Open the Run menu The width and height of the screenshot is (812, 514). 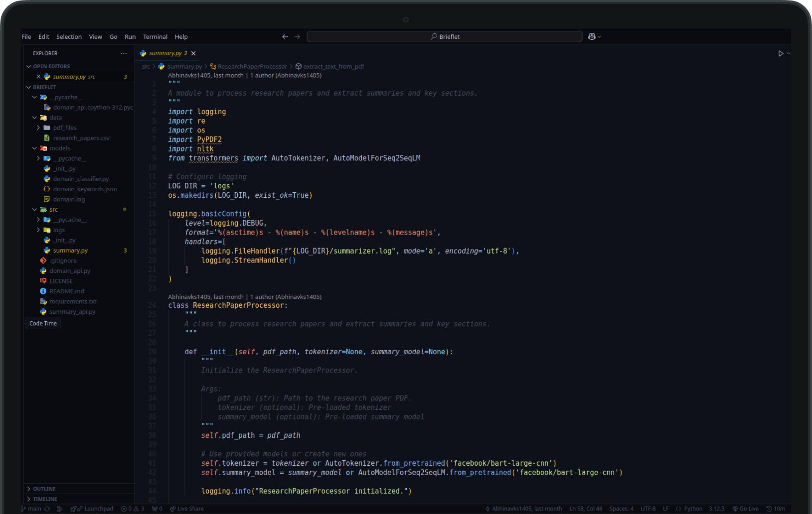[x=130, y=37]
